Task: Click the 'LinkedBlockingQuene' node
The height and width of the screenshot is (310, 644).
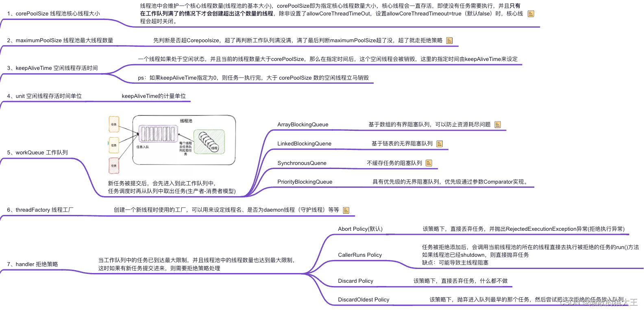Action: [305, 144]
